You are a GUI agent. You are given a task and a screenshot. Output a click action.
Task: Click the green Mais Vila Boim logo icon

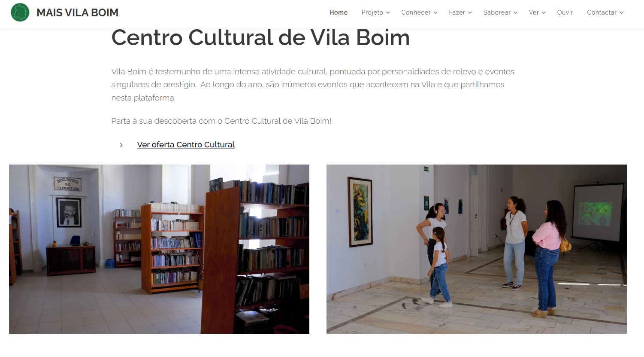20,12
